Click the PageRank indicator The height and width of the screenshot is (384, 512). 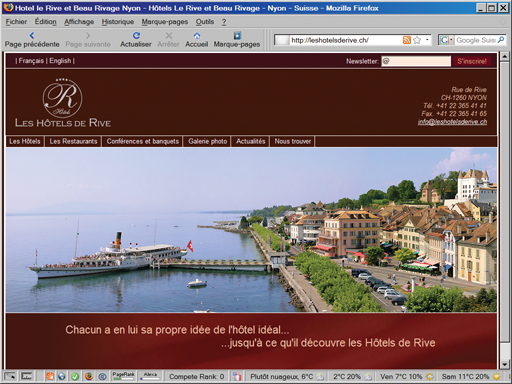(123, 376)
